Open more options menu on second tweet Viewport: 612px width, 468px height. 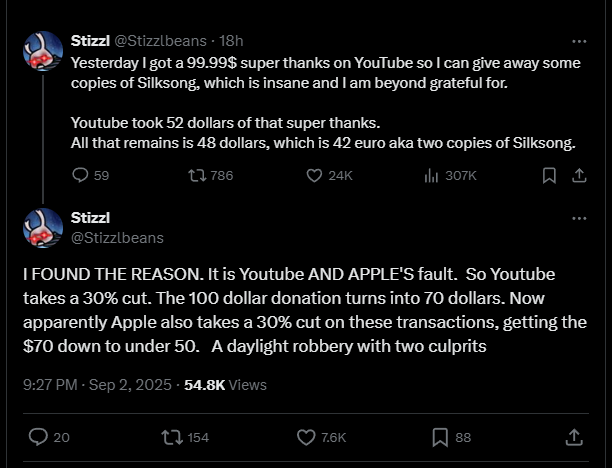point(579,218)
